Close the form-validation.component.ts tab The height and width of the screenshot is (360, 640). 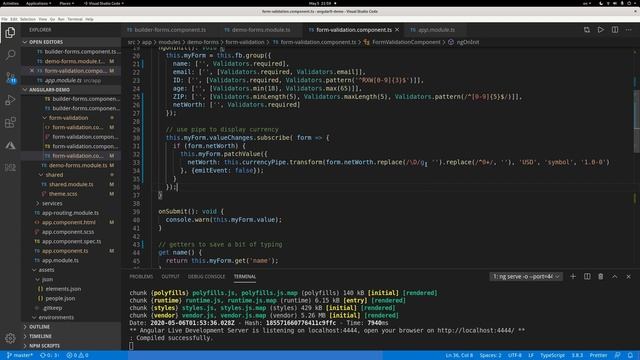point(397,30)
